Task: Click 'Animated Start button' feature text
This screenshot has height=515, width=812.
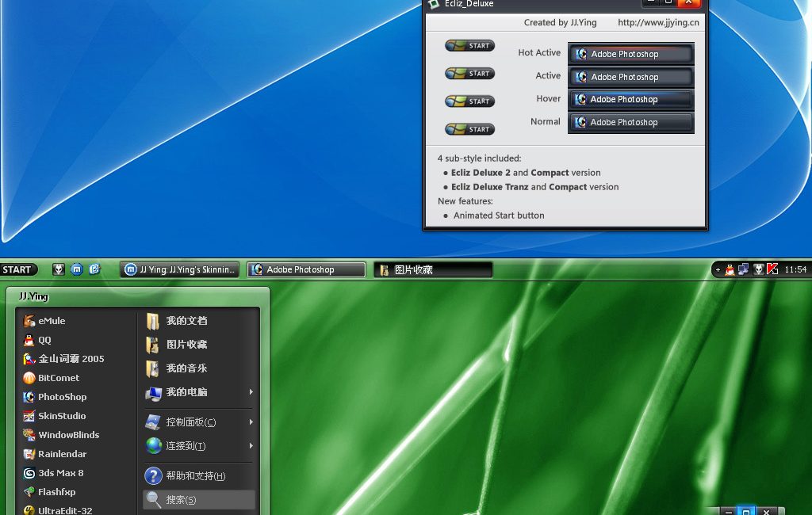Action: [499, 216]
